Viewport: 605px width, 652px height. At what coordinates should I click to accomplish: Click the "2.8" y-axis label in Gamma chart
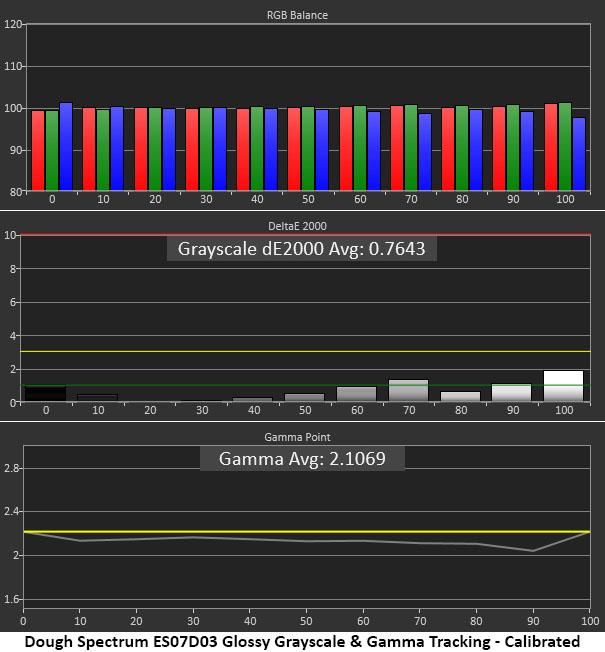point(11,468)
